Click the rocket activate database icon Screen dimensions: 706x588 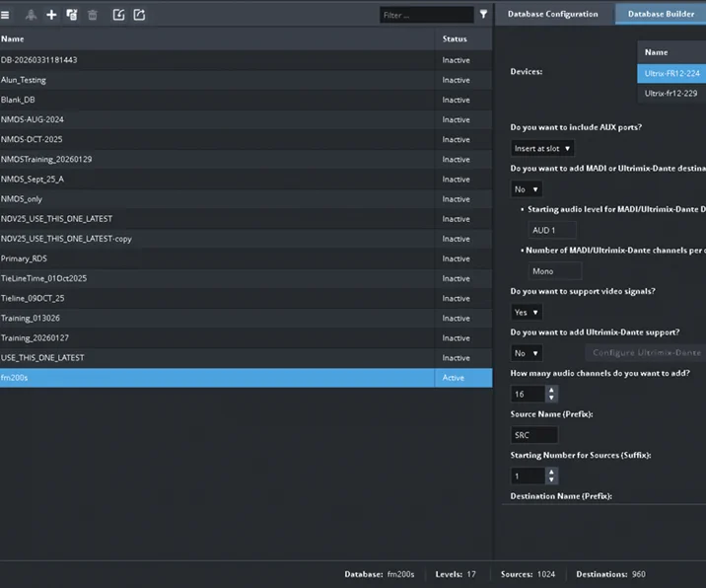pyautogui.click(x=31, y=15)
